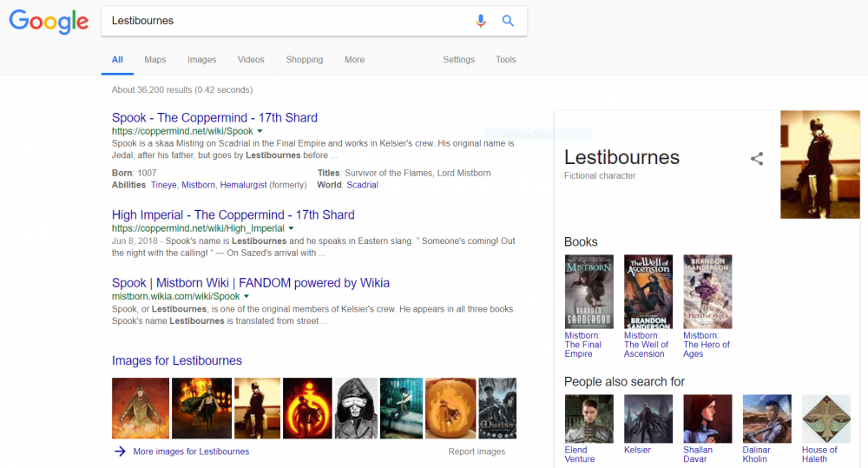Open Spook Mistborn Wiki FANDOM result

251,283
